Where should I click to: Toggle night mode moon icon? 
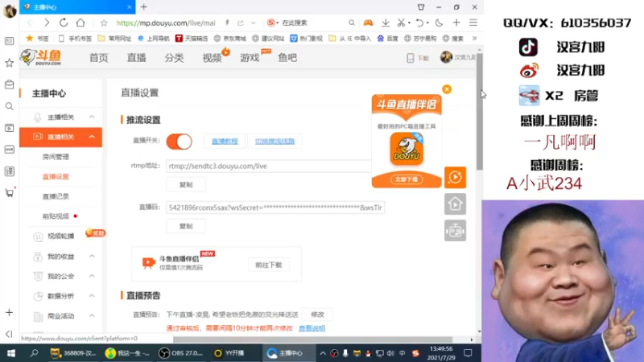coord(439,23)
